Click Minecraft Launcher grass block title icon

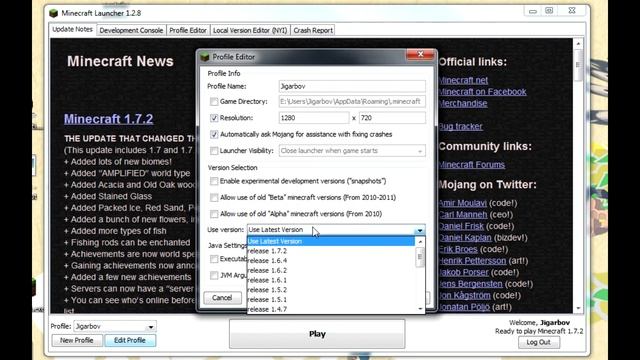[x=53, y=13]
